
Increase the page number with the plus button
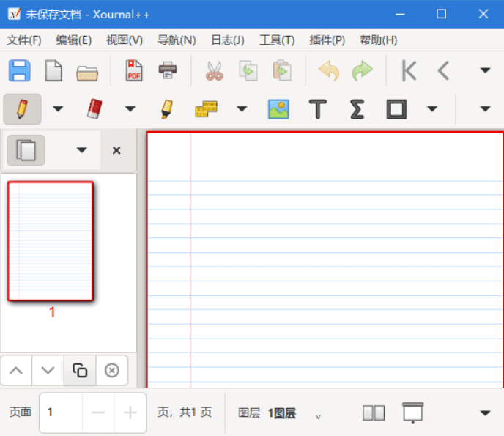click(x=130, y=413)
